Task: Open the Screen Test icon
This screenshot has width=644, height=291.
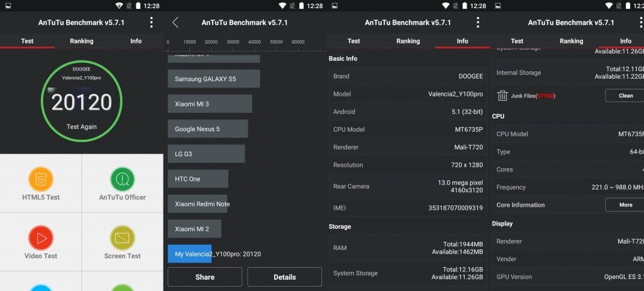Action: click(123, 238)
